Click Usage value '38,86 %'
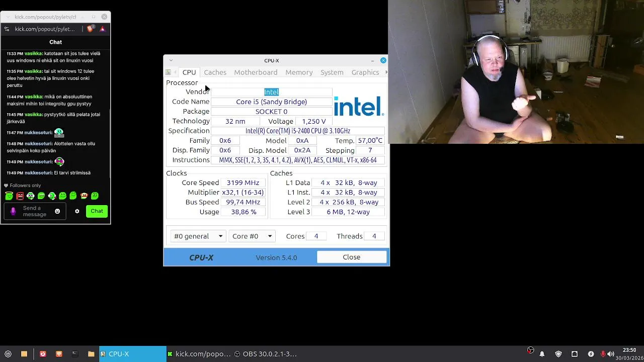The height and width of the screenshot is (362, 644). (244, 212)
